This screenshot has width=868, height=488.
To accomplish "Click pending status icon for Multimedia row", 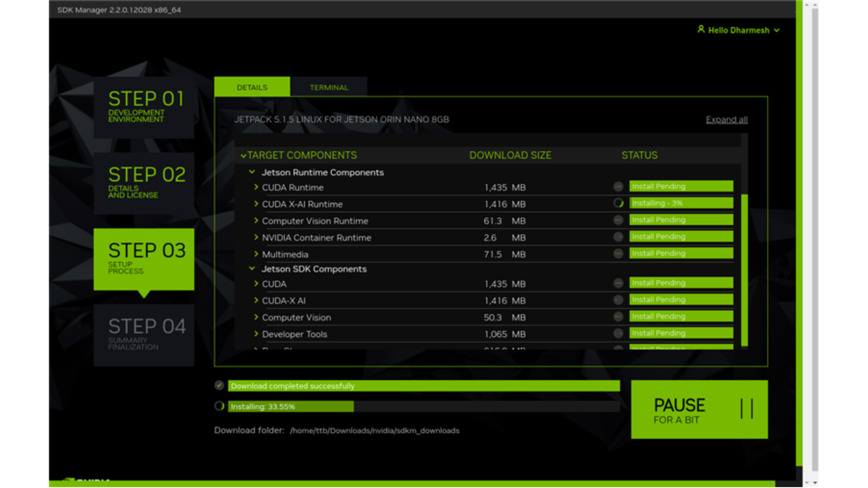I will click(x=618, y=253).
